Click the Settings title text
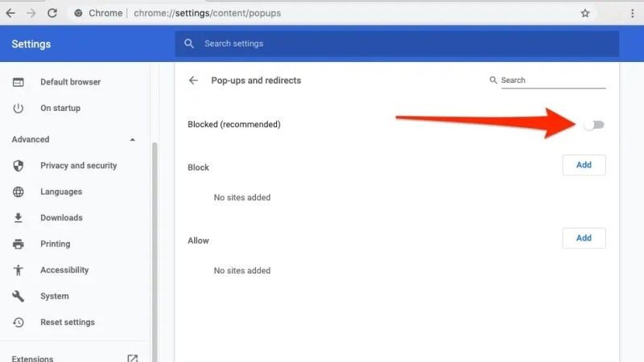Viewport: 644px width, 362px height. 31,44
